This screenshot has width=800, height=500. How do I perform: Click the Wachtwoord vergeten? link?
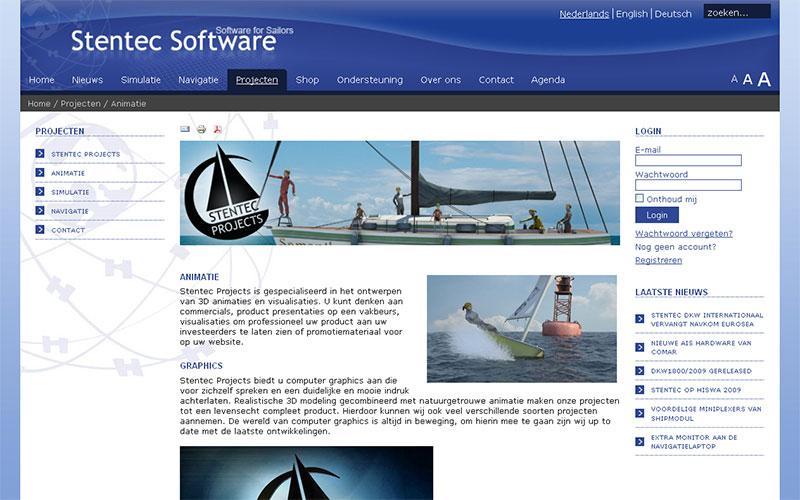point(683,233)
